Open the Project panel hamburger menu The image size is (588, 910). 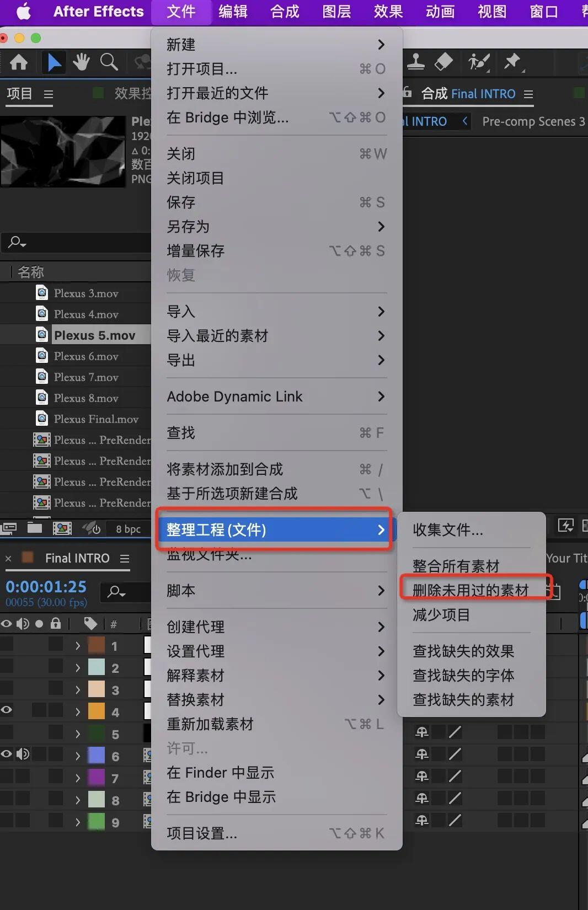(49, 94)
